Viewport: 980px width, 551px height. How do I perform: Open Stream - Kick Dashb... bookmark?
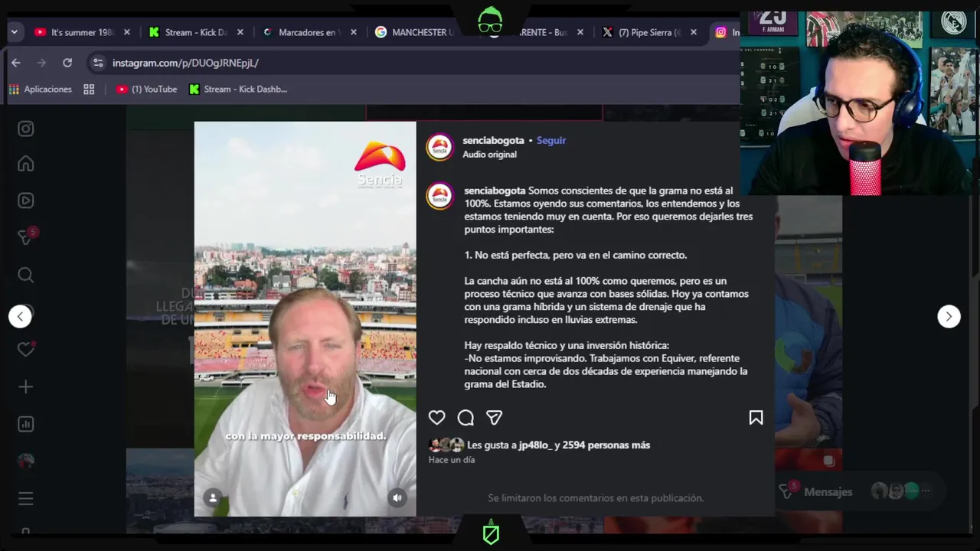click(238, 90)
